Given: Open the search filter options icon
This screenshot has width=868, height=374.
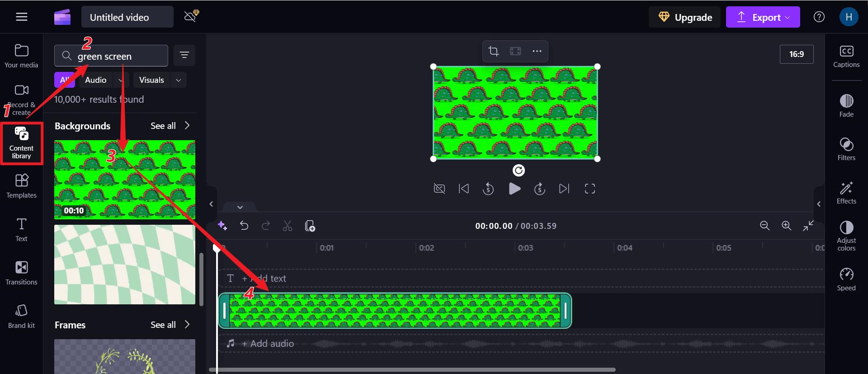Looking at the screenshot, I should click(184, 55).
